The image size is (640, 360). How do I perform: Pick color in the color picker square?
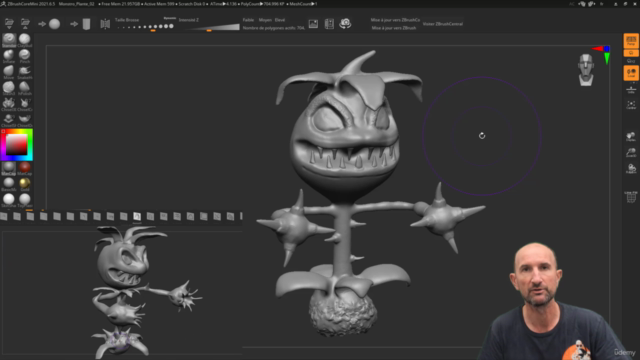pyautogui.click(x=16, y=145)
